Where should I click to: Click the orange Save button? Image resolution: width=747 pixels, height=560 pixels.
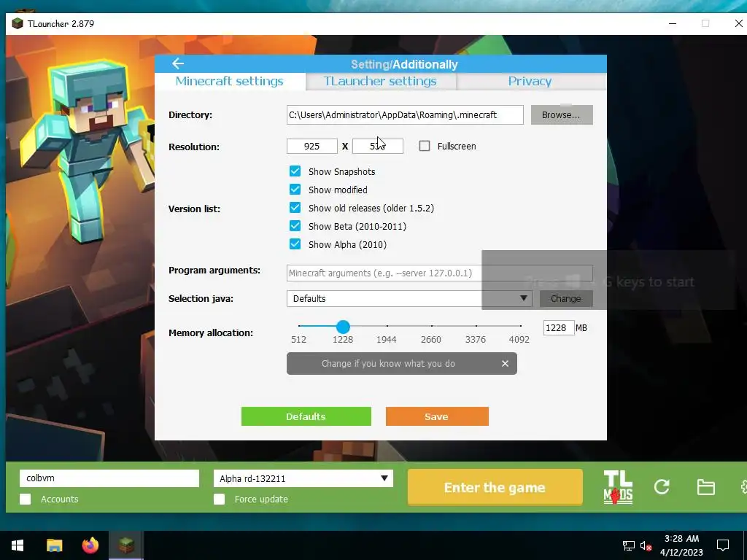pos(437,416)
